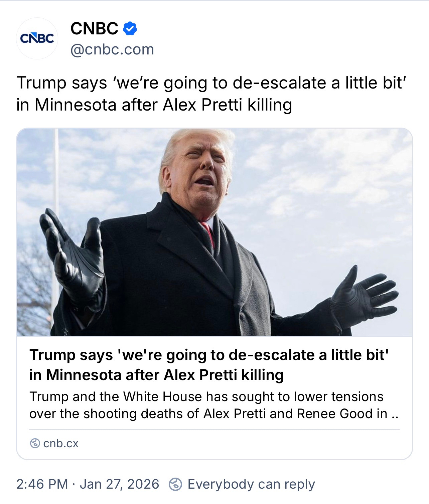429x504 pixels.
Task: Click the blue verified checkmark badge
Action: pos(130,29)
